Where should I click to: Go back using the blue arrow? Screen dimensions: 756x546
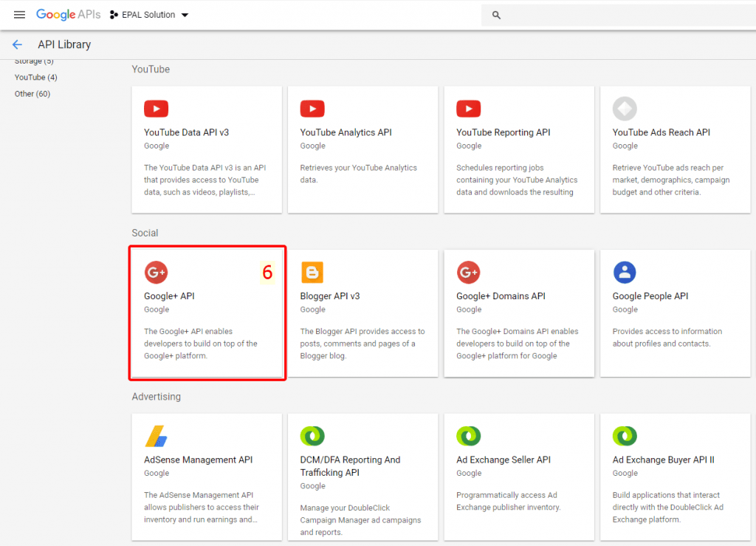click(17, 44)
